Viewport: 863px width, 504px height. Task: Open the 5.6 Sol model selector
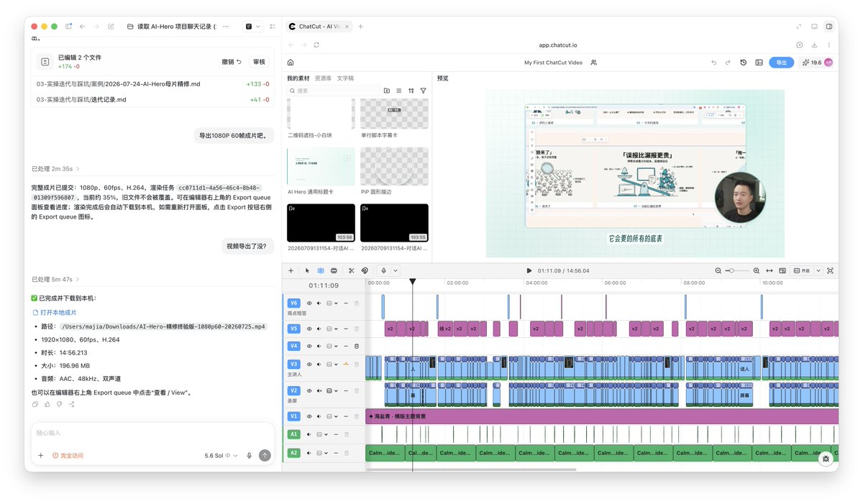pyautogui.click(x=222, y=456)
